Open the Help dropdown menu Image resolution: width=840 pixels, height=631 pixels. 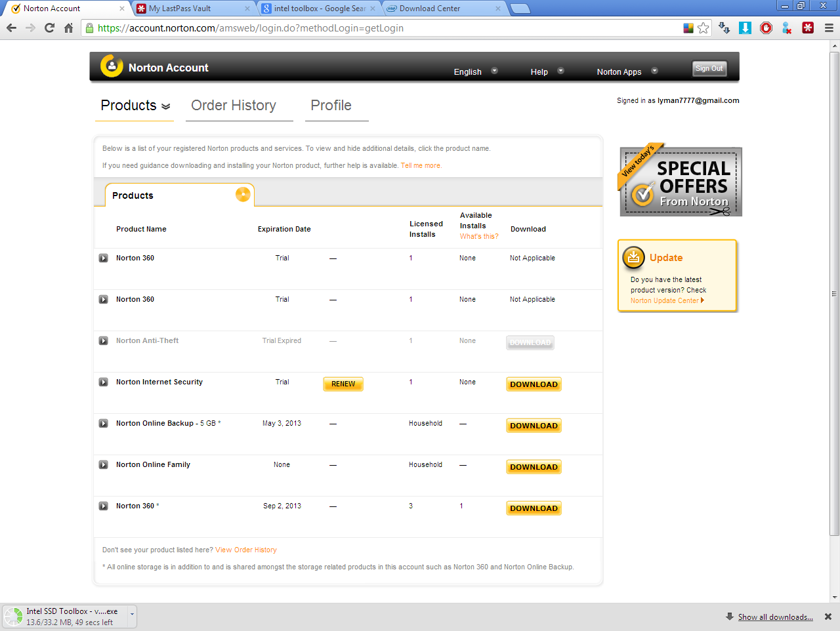[x=547, y=71]
